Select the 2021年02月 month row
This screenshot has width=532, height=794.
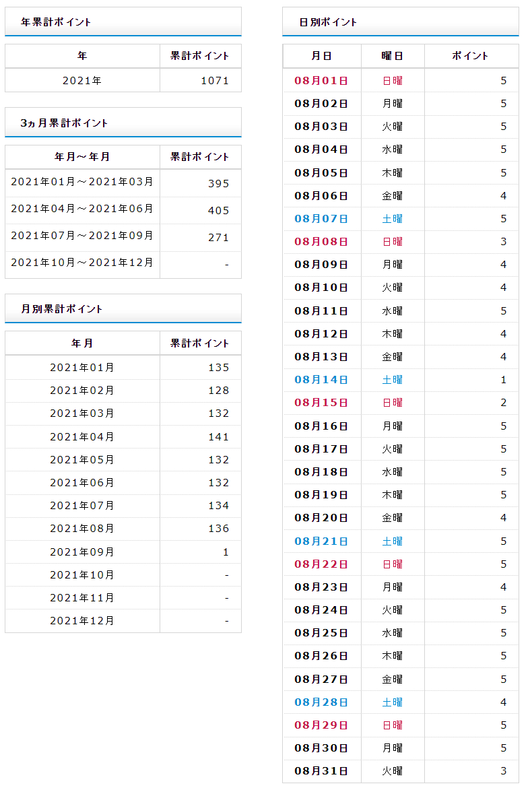(123, 391)
